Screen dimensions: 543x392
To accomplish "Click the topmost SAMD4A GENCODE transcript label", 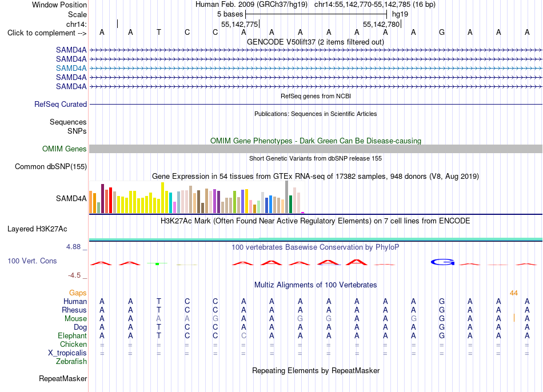I will tap(71, 50).
